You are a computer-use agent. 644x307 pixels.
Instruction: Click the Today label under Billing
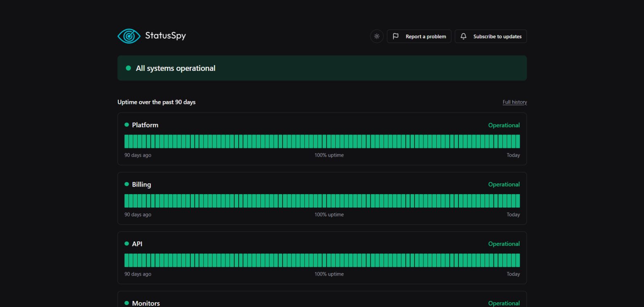pos(513,215)
